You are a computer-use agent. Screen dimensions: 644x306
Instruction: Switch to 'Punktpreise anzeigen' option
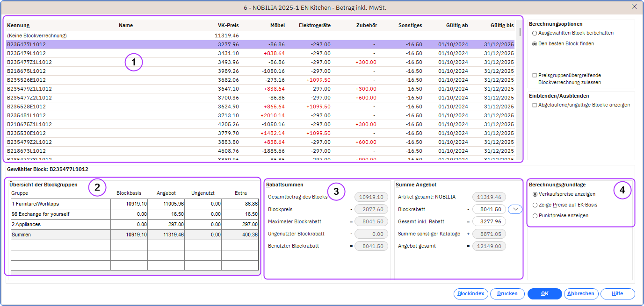coord(535,215)
